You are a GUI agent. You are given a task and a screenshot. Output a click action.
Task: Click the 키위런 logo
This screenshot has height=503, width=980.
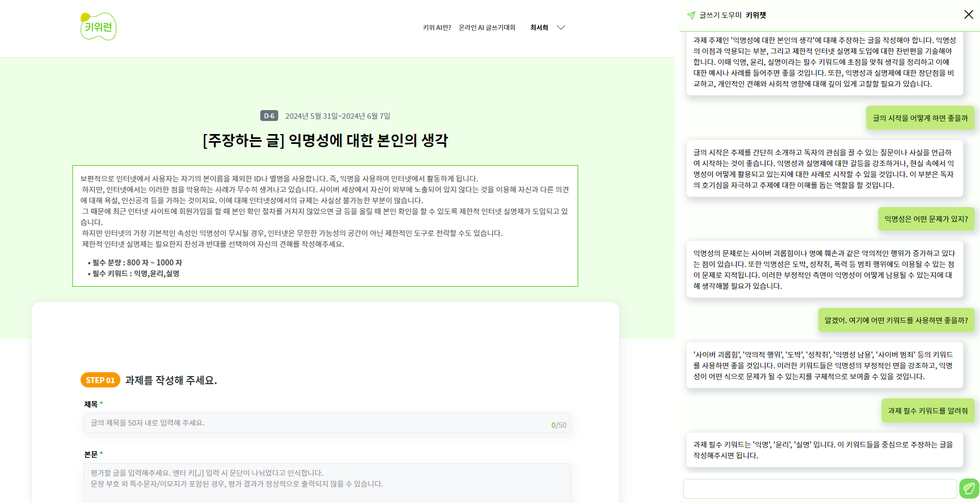click(99, 27)
